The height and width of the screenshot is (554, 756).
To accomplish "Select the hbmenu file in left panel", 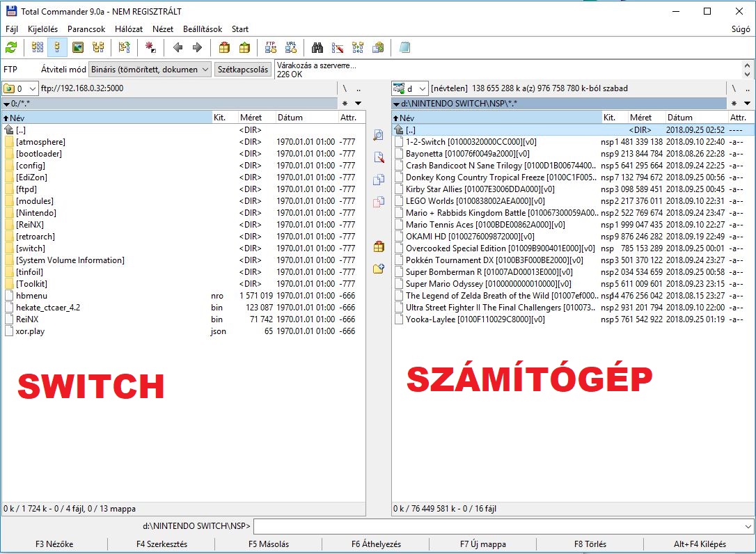I will pos(183,296).
